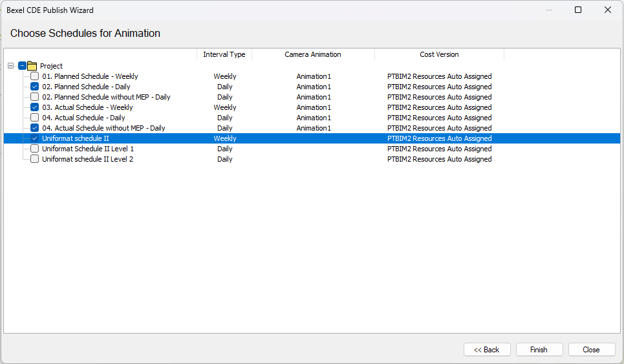Image resolution: width=624 pixels, height=364 pixels.
Task: Open Interval Type cell for Uniformat schedule II
Action: [x=225, y=138]
